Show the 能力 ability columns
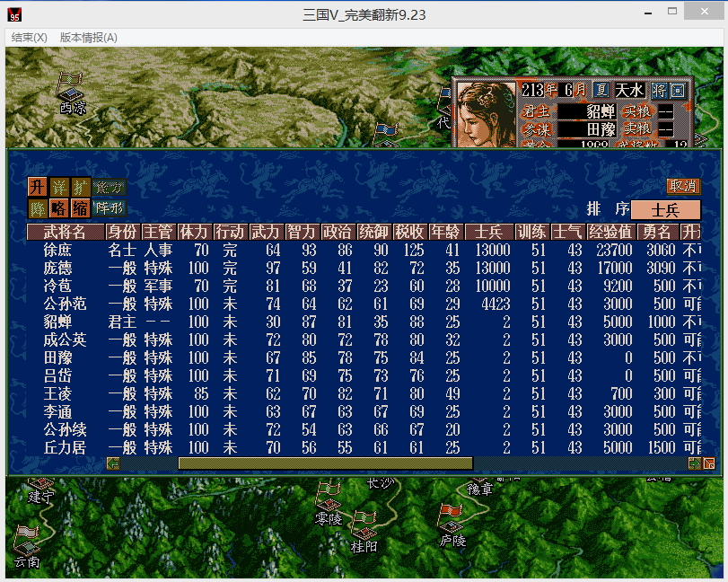The height and width of the screenshot is (582, 728). (110, 188)
